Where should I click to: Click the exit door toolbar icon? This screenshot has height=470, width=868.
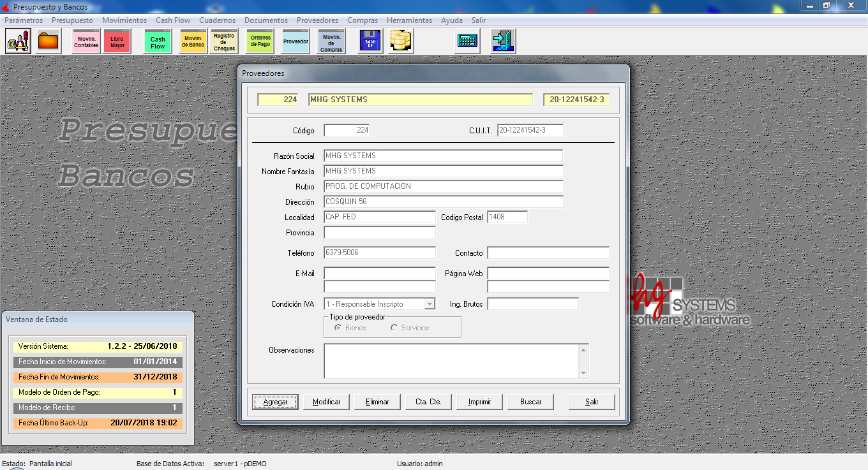click(x=503, y=41)
